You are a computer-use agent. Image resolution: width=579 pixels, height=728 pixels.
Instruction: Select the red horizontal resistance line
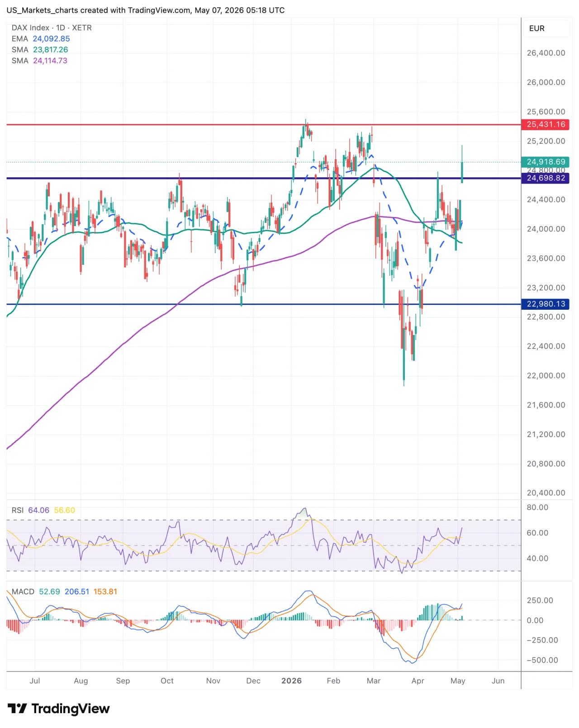pyautogui.click(x=264, y=124)
